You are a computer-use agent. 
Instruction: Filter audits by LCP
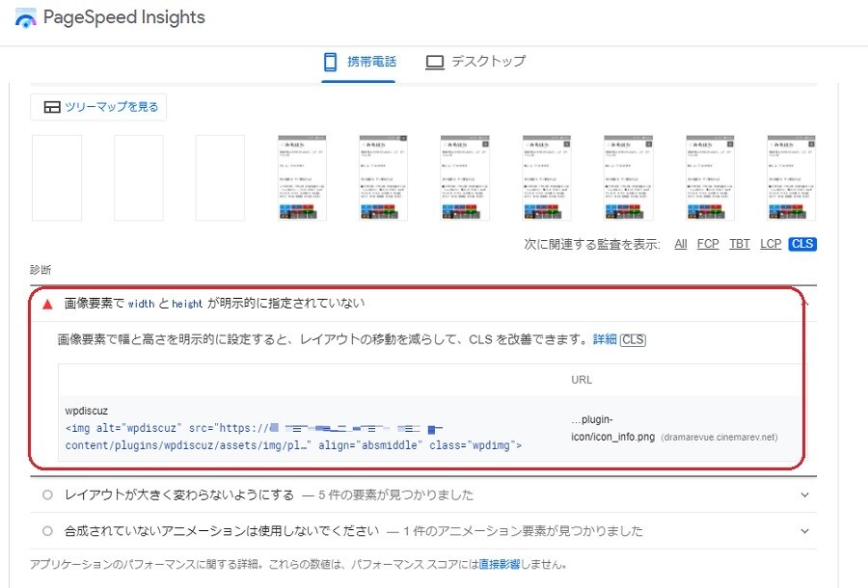tap(771, 244)
